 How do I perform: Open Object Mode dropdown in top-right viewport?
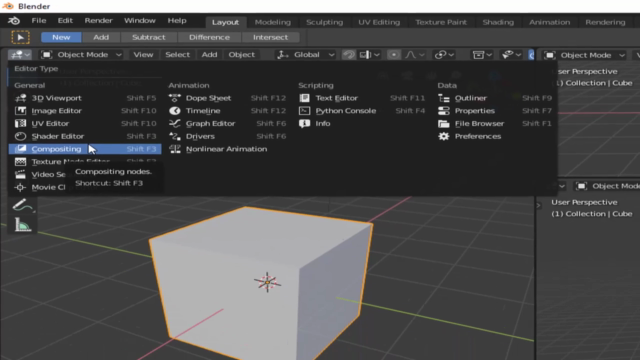(585, 55)
